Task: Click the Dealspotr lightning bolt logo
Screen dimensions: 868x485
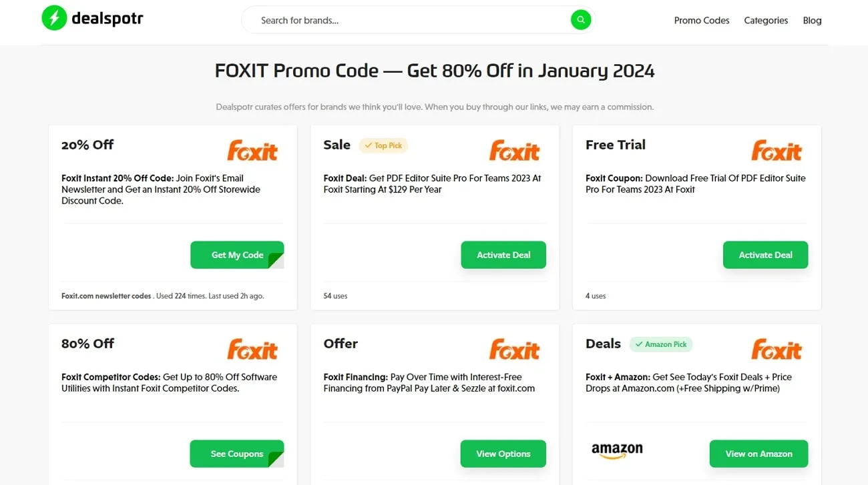Action: [54, 18]
